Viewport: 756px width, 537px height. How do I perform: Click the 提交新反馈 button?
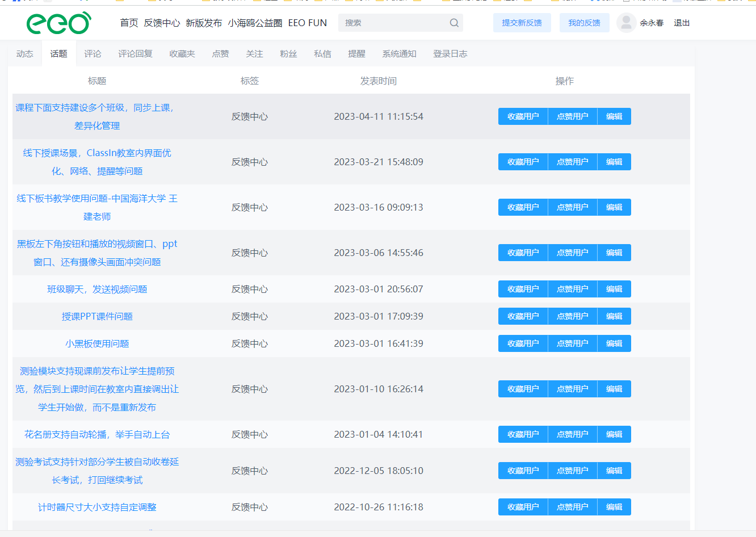[x=522, y=23]
